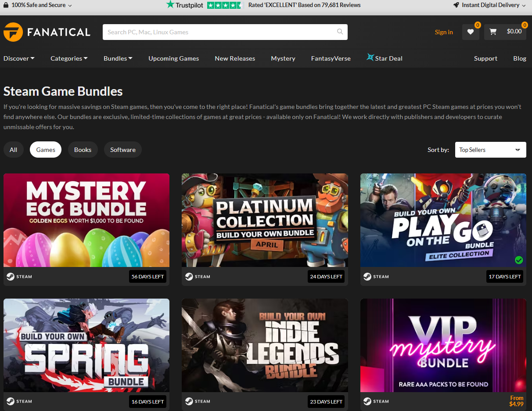Viewport: 532px width, 411px height.
Task: Open the Star Deal link
Action: point(385,58)
